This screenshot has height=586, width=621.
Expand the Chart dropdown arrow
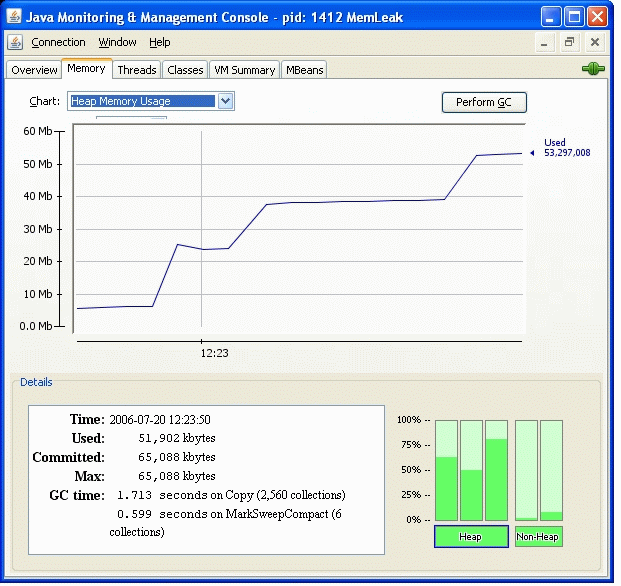[x=225, y=101]
